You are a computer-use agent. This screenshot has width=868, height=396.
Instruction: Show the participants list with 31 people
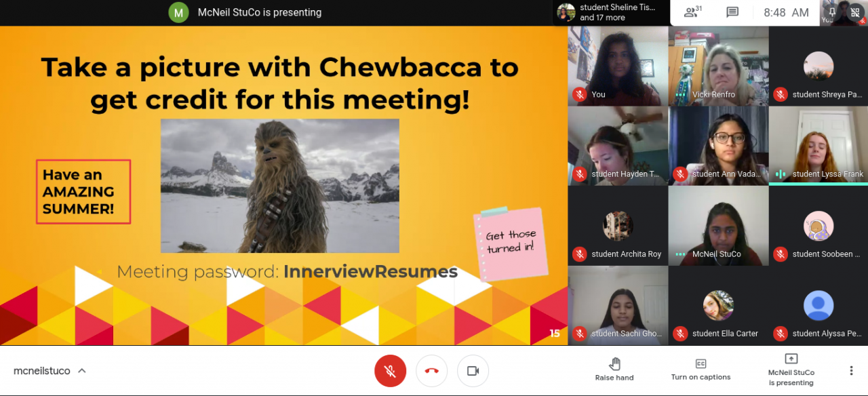click(x=692, y=12)
